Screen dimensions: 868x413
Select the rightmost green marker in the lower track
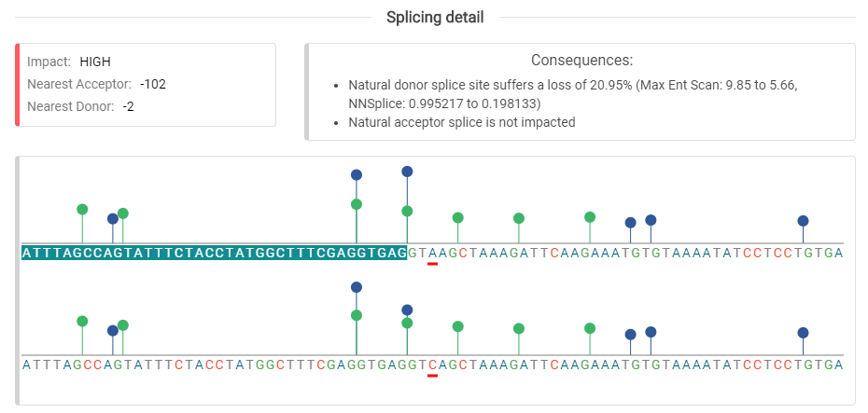[590, 327]
